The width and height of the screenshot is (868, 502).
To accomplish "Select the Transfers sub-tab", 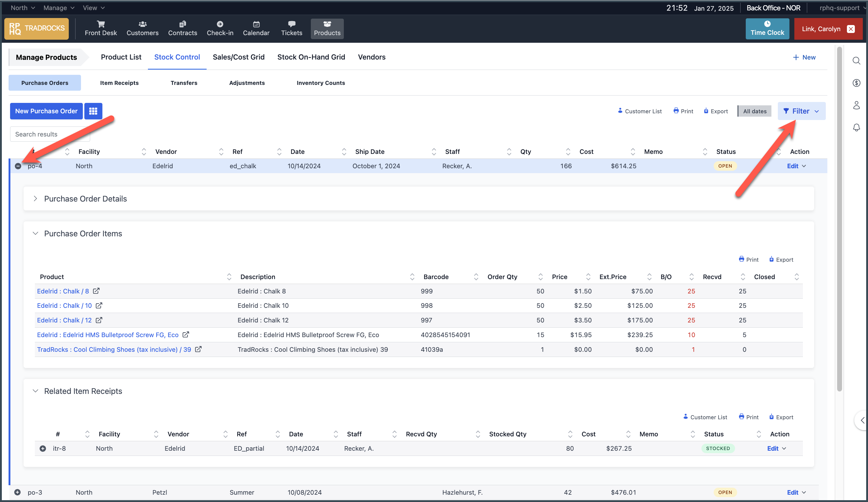I will [184, 82].
